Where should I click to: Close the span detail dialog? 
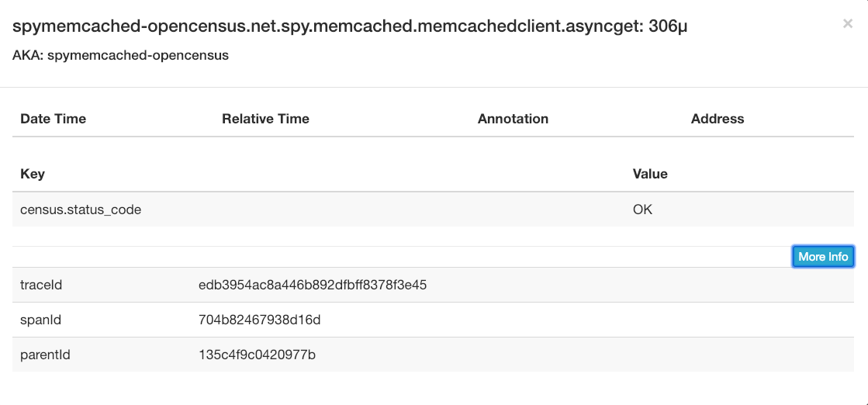pos(848,24)
